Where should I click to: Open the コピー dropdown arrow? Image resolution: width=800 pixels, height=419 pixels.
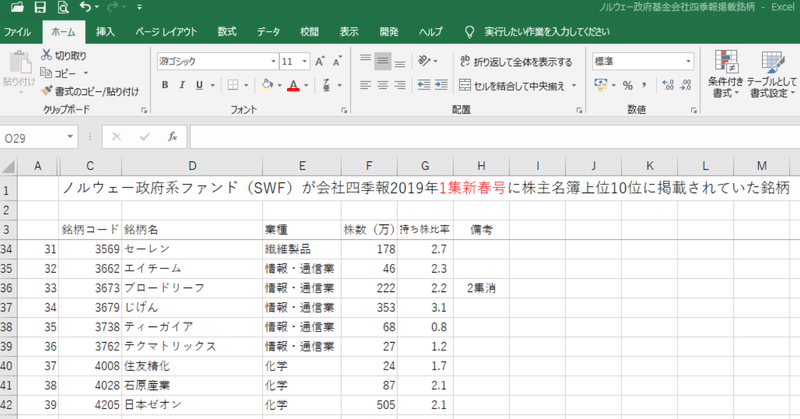[86, 73]
